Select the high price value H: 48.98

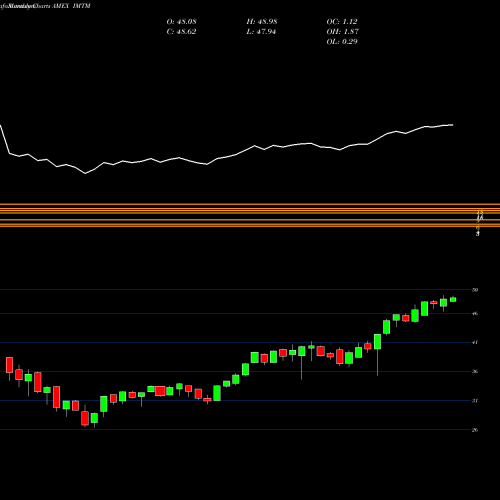pyautogui.click(x=262, y=22)
